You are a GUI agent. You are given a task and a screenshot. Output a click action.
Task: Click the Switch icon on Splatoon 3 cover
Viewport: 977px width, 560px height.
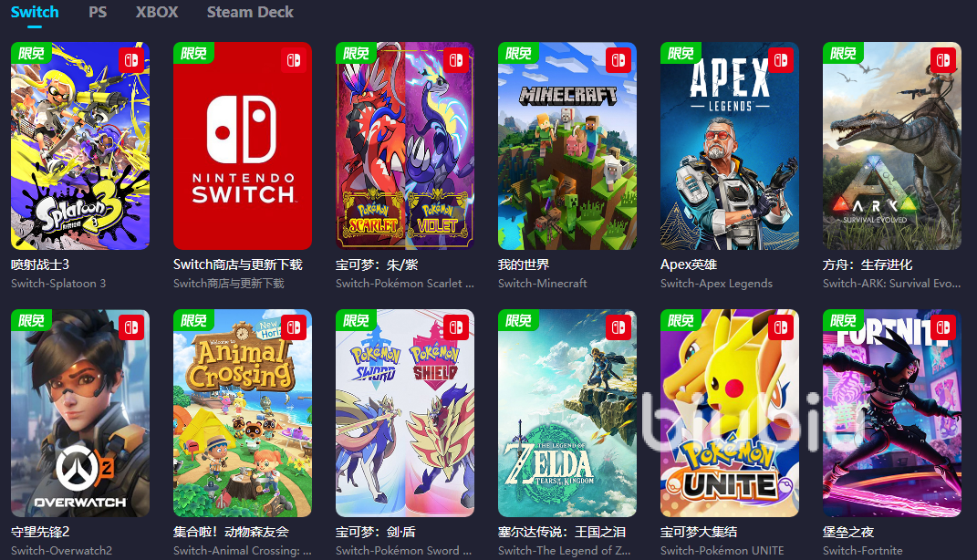coord(131,60)
